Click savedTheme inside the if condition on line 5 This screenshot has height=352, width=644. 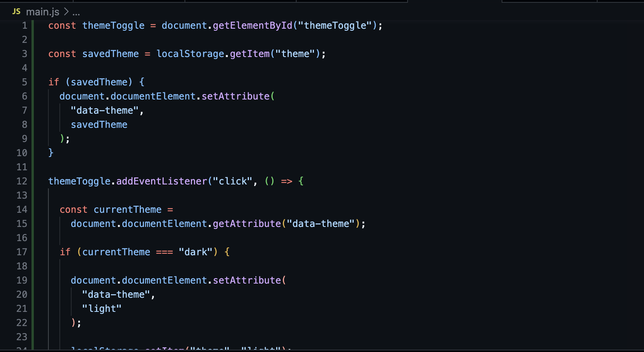coord(99,82)
